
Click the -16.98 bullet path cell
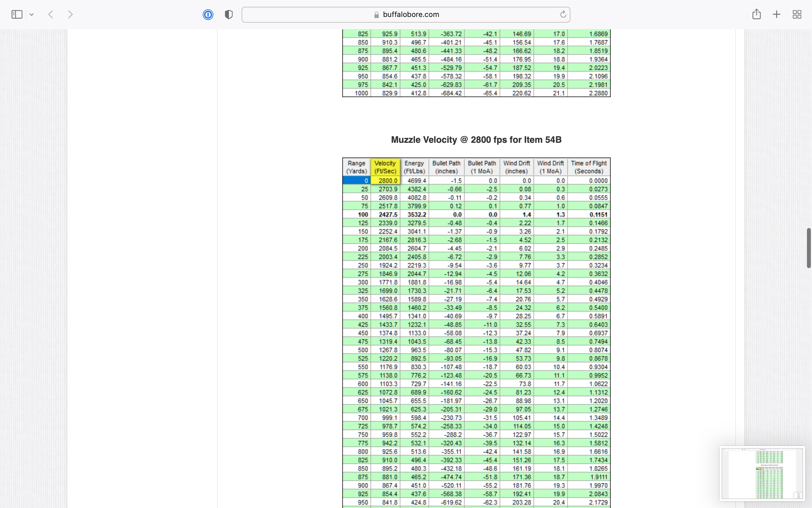446,282
